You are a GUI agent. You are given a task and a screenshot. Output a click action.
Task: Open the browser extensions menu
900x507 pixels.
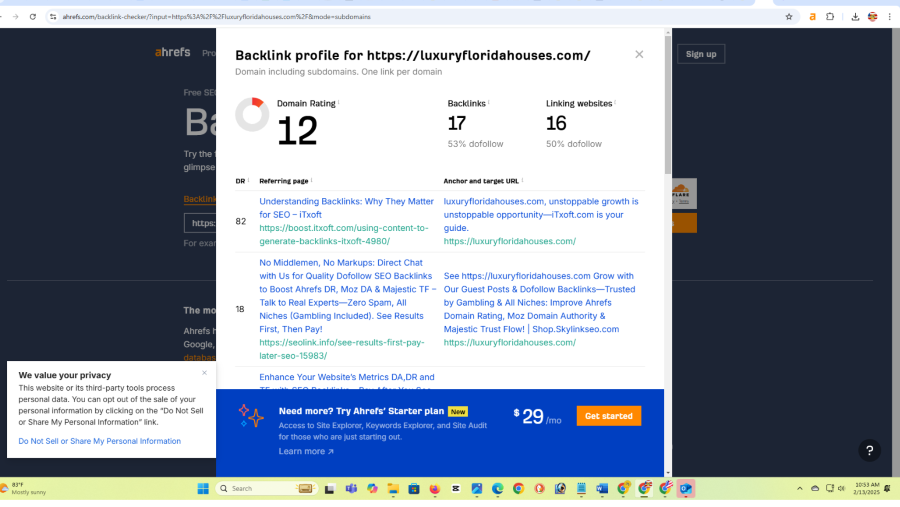tap(830, 17)
